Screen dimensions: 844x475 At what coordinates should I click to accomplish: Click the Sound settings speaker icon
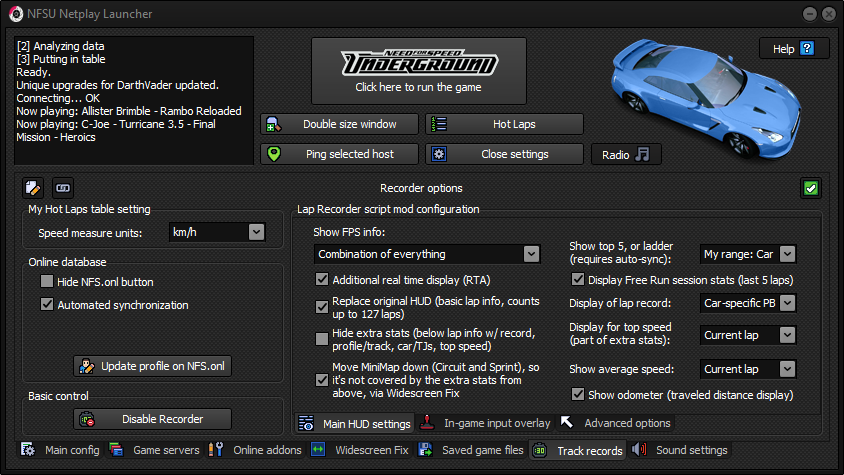[x=639, y=450]
